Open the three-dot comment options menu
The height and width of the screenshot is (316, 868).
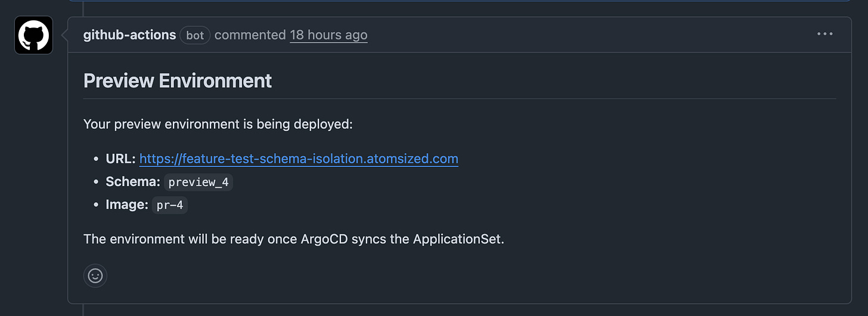(825, 34)
